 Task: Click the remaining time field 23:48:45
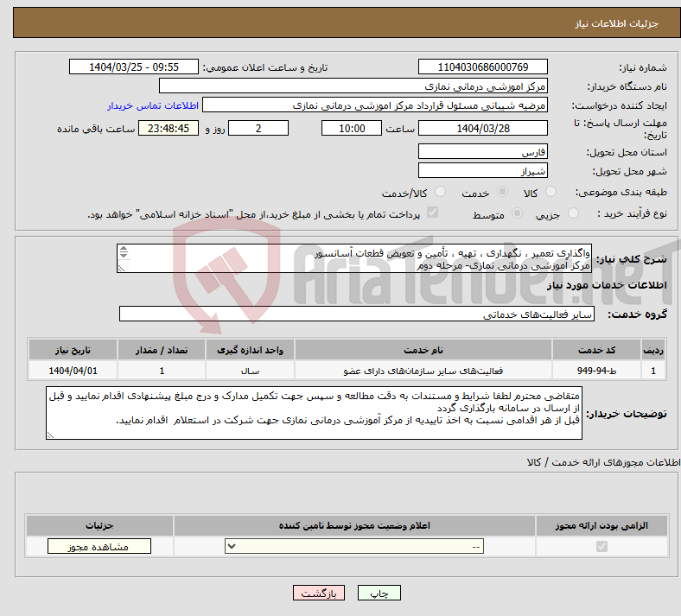tap(169, 128)
